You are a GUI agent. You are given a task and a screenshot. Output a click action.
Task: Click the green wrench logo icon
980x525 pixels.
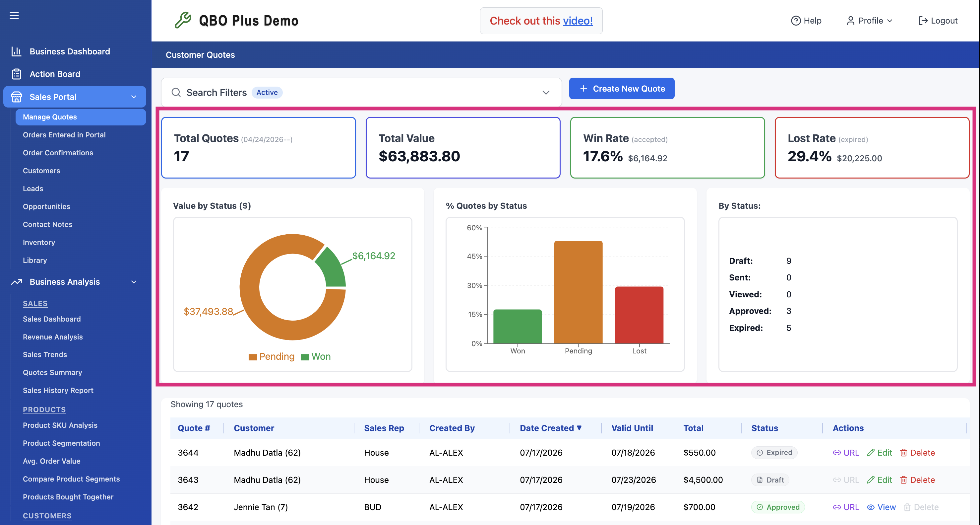[183, 20]
